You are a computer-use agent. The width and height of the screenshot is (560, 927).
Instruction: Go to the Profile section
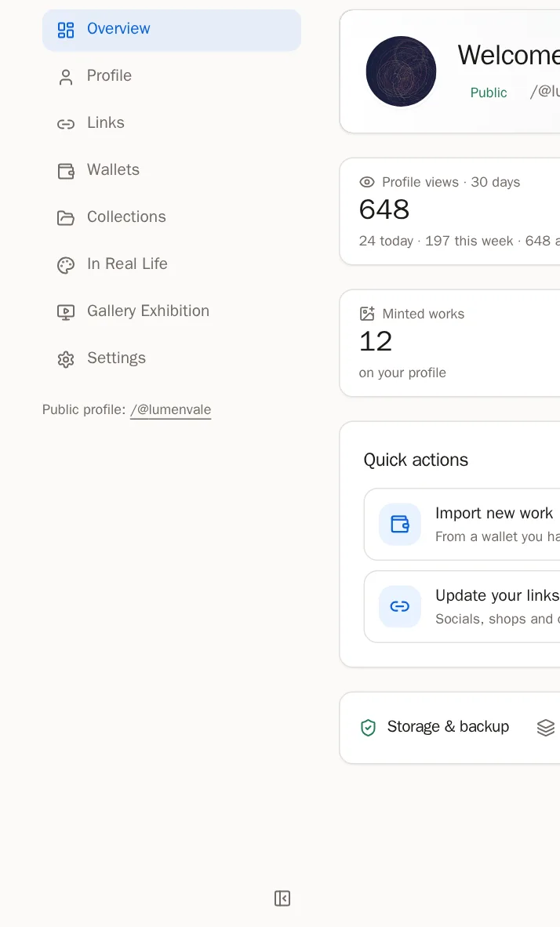pos(172,76)
